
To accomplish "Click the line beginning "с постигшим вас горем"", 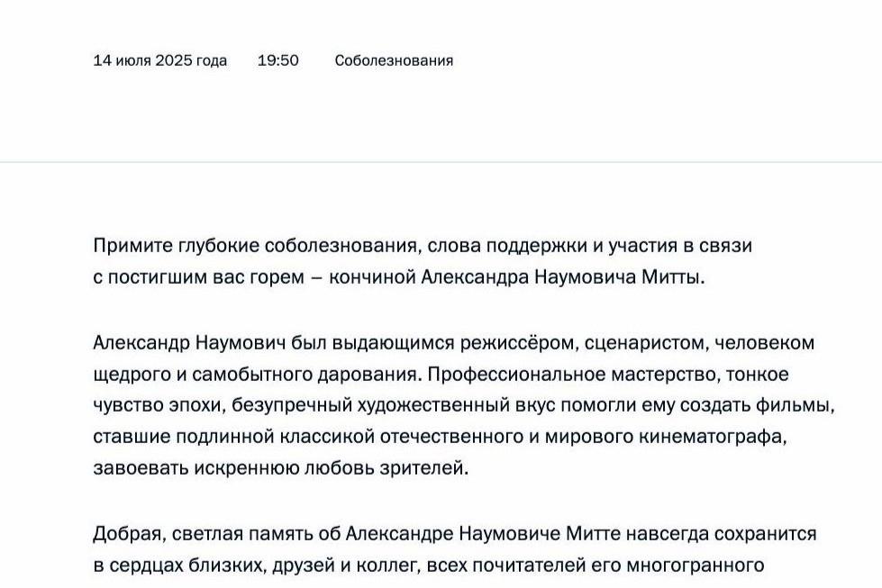I will 398,278.
